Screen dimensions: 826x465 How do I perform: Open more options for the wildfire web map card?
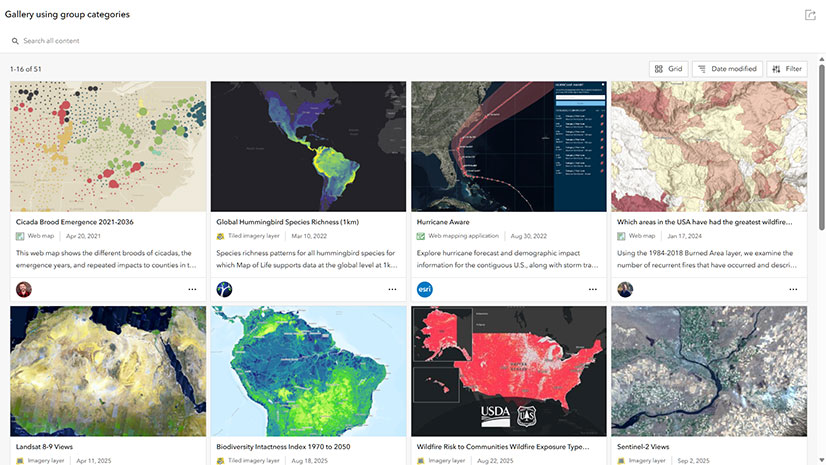pyautogui.click(x=793, y=289)
